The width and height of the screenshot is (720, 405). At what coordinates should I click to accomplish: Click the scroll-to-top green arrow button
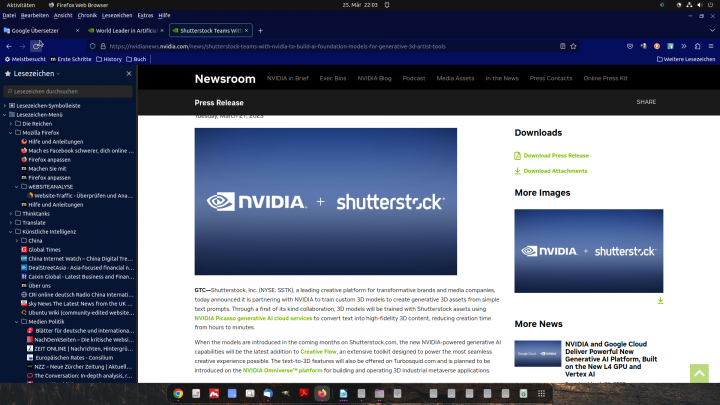point(699,373)
